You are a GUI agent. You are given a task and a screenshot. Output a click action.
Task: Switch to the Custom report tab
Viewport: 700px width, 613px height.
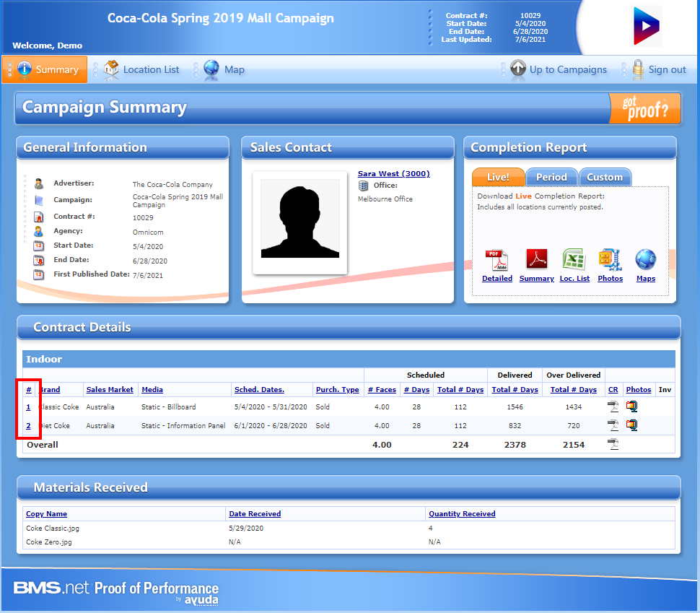605,177
